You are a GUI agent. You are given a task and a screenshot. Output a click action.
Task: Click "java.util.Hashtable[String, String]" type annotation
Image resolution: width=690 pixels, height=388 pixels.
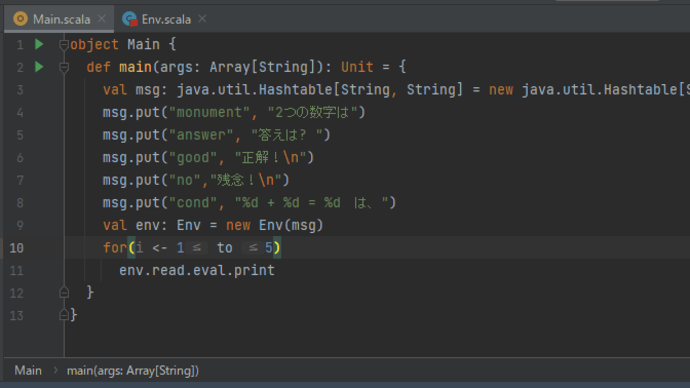click(x=320, y=90)
